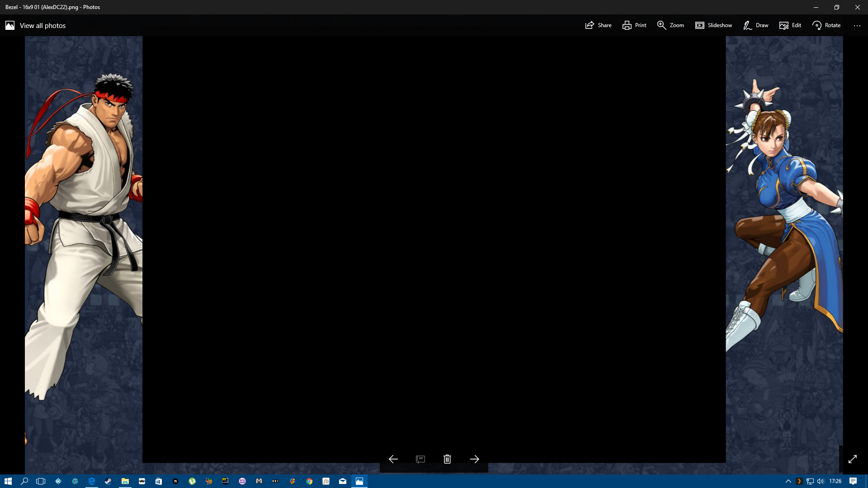Click the Show desktop sliver
868x488 pixels.
(866, 481)
